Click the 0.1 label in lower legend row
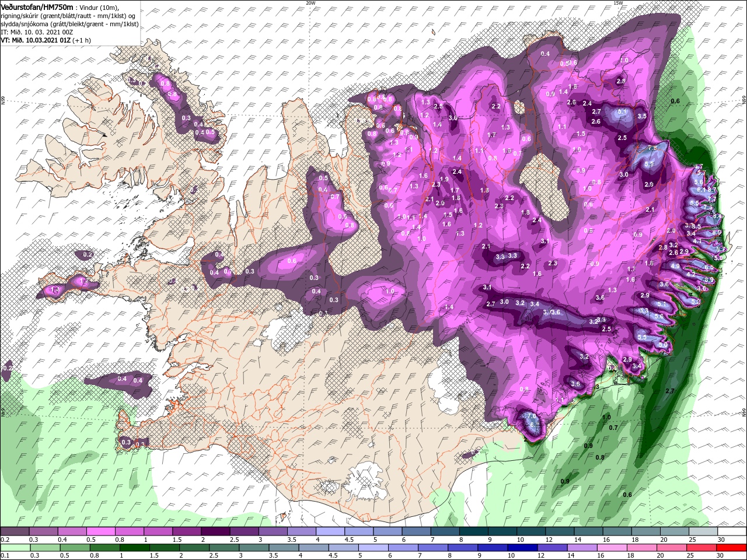Viewport: 747px width, 560px height. click(4, 556)
